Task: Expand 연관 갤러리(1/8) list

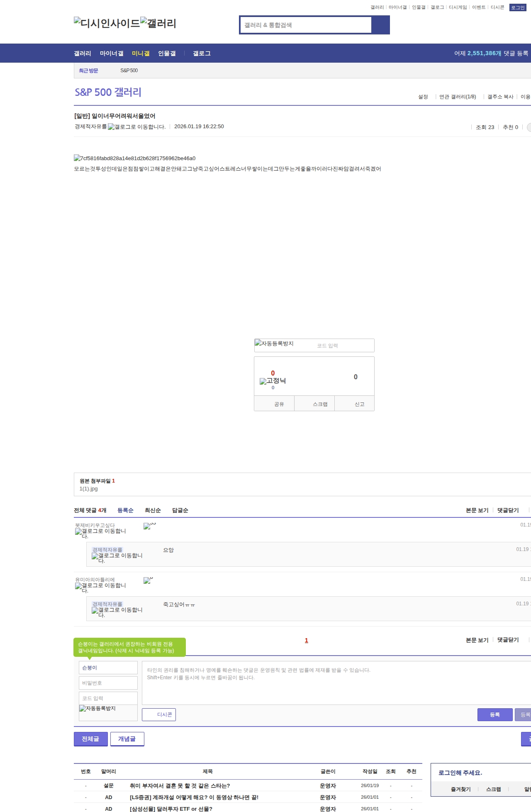Action: point(458,97)
